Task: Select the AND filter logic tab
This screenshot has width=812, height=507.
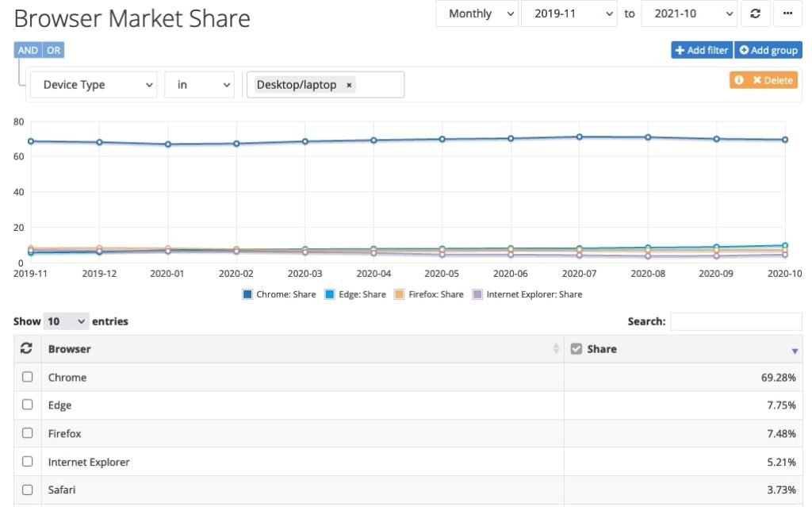Action: point(28,50)
